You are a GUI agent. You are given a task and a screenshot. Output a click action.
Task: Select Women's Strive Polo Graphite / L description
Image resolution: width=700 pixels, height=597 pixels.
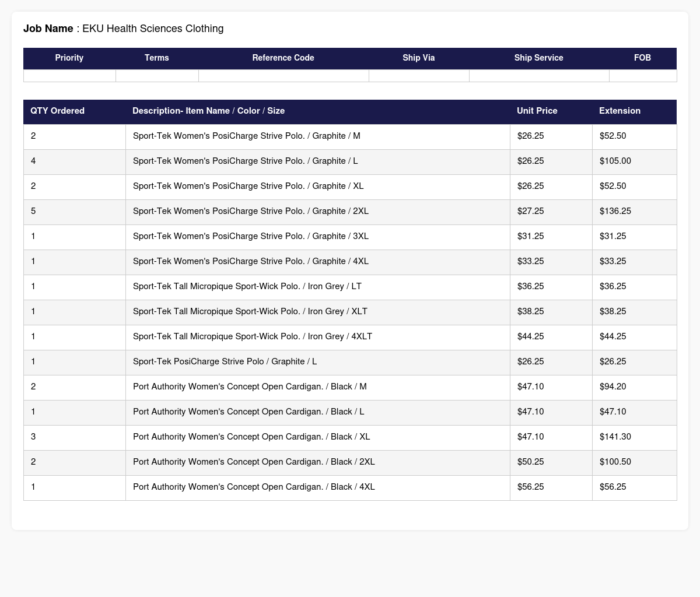pyautogui.click(x=246, y=161)
